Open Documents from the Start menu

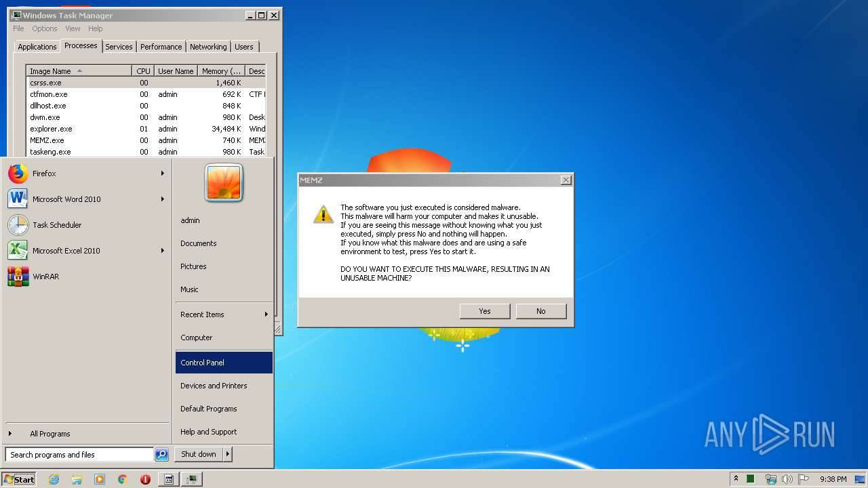click(224, 243)
